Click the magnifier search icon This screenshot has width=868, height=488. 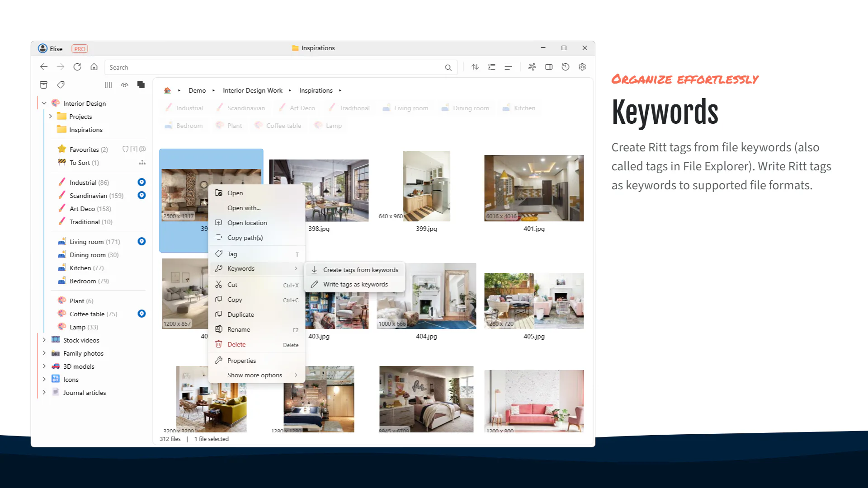click(x=448, y=67)
